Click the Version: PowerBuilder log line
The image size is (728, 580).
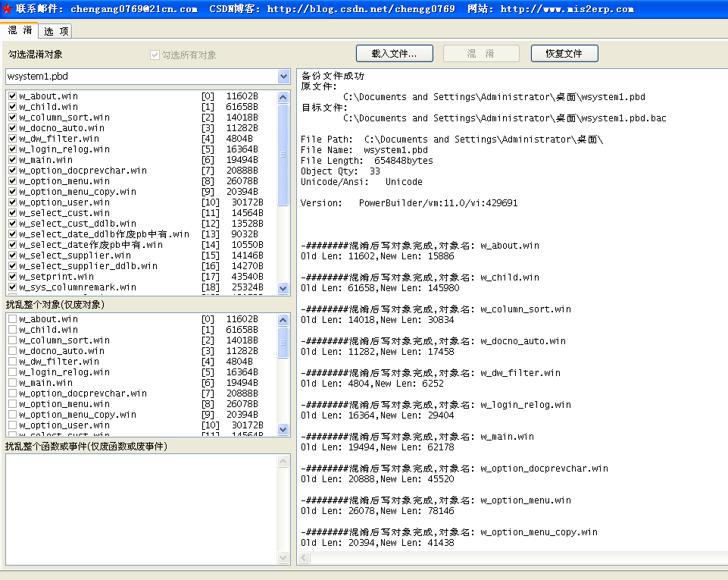409,203
